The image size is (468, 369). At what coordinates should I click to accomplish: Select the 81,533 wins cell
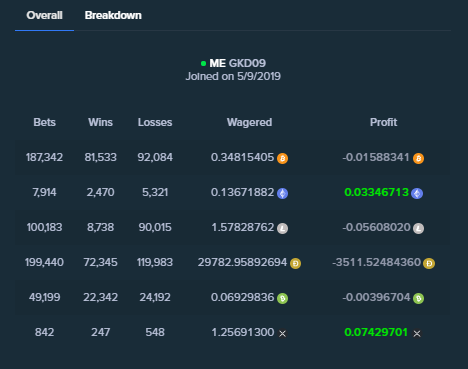(100, 157)
